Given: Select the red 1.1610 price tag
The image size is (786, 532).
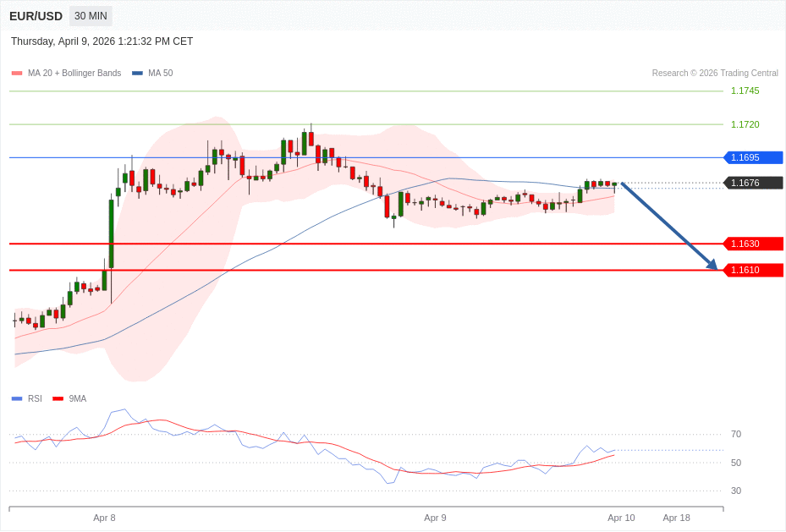Looking at the screenshot, I should click(753, 270).
